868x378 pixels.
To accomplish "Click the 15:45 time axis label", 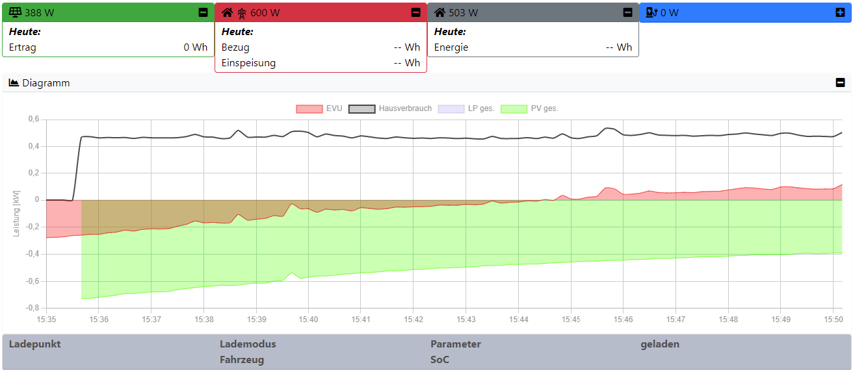I will pyautogui.click(x=571, y=320).
